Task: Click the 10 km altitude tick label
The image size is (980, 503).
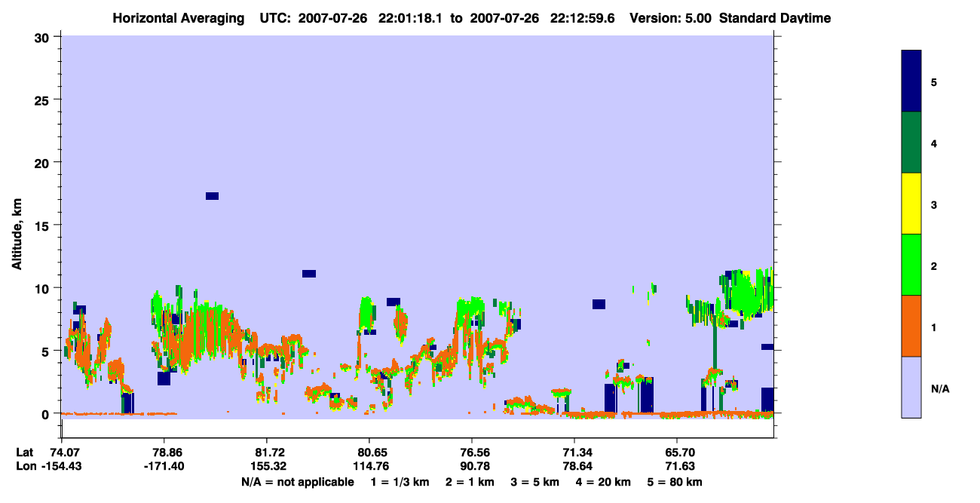Action: pos(44,288)
